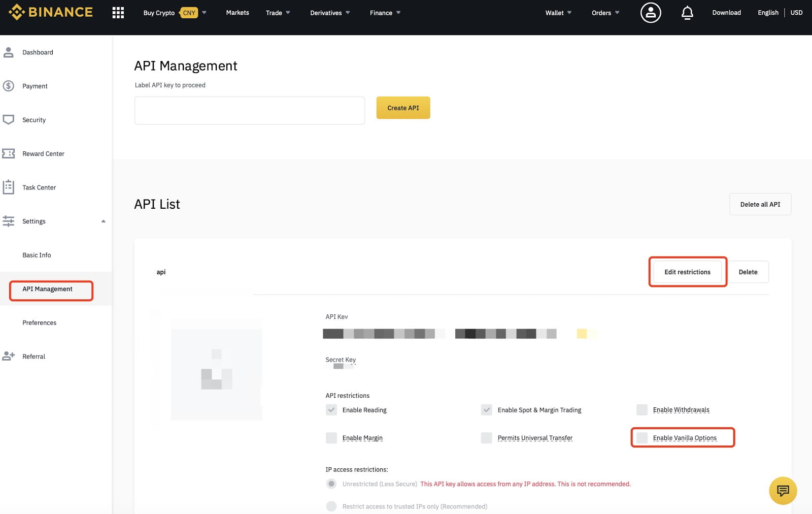The image size is (812, 514).
Task: Click the Dashboard person icon
Action: pos(8,52)
